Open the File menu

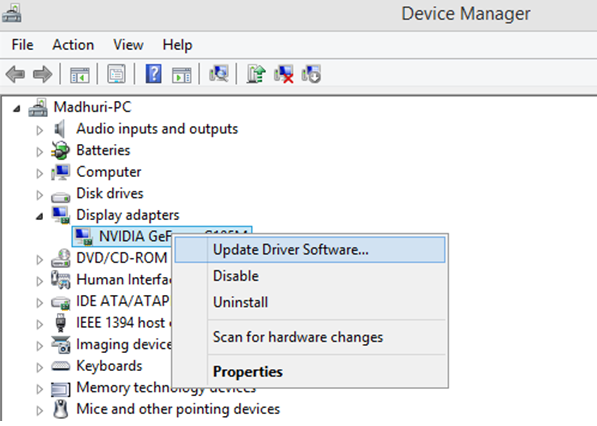point(22,45)
